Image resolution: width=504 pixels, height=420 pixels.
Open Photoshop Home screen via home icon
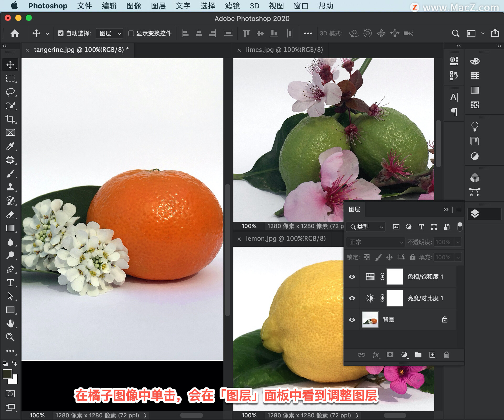pyautogui.click(x=15, y=33)
